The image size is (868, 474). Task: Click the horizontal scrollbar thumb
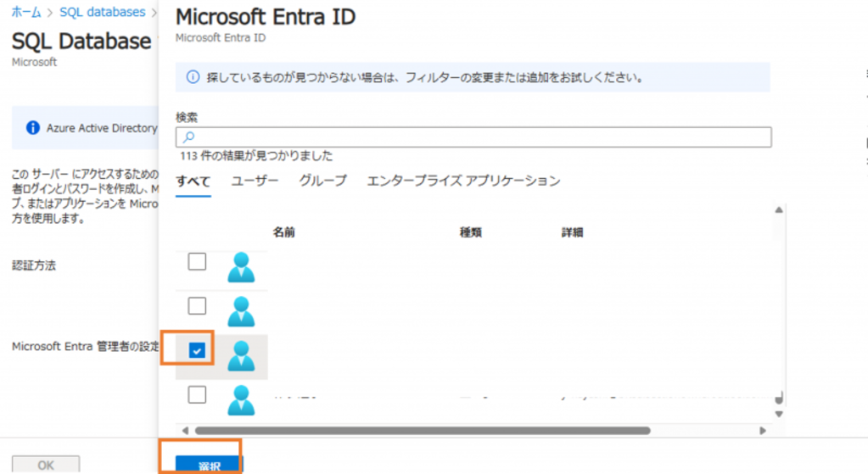pos(423,430)
